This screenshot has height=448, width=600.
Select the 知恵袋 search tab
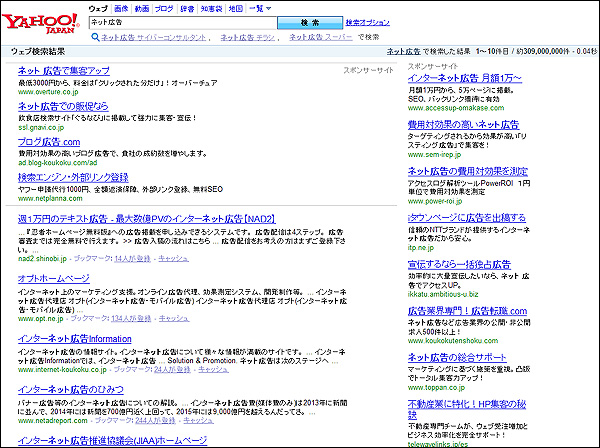[x=211, y=8]
